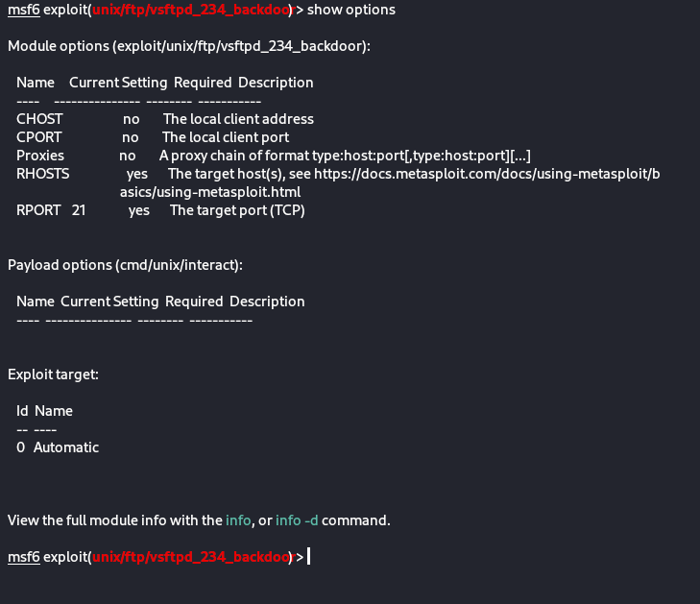Select the "Automatic" exploit target name
This screenshot has height=604, width=700.
tap(66, 447)
